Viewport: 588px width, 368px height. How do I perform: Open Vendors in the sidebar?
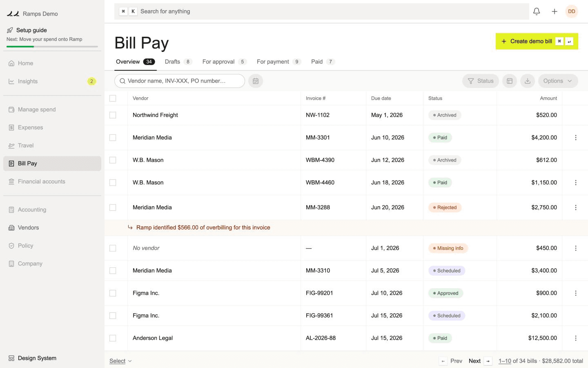click(x=52, y=228)
